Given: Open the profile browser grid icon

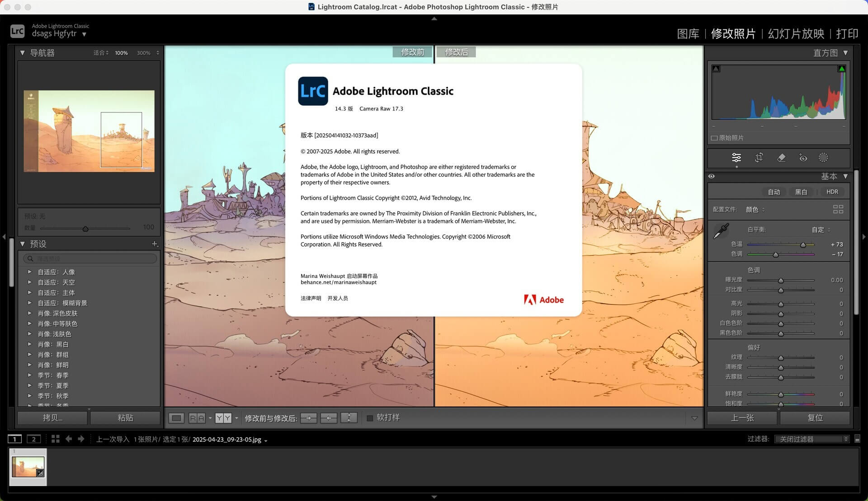Looking at the screenshot, I should coord(838,209).
